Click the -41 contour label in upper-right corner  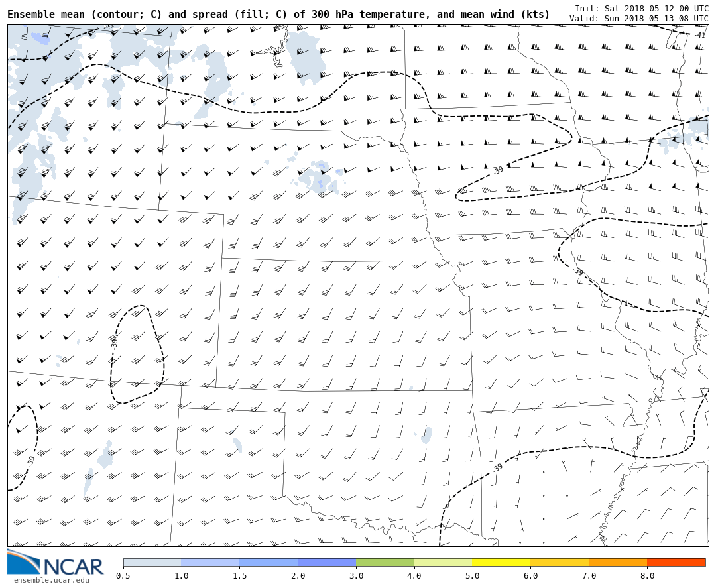pyautogui.click(x=699, y=35)
